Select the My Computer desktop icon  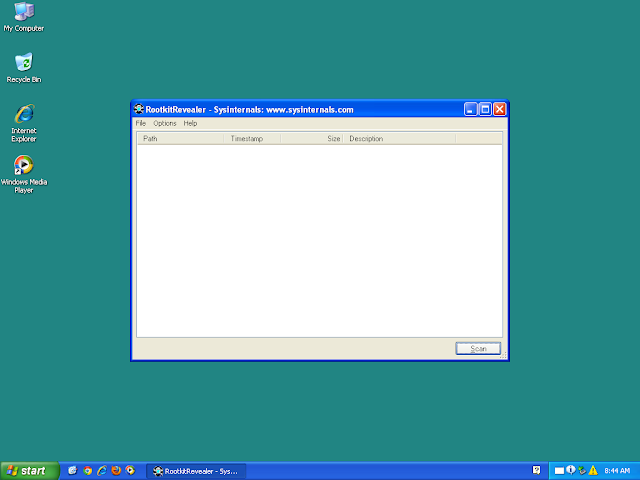(x=24, y=17)
